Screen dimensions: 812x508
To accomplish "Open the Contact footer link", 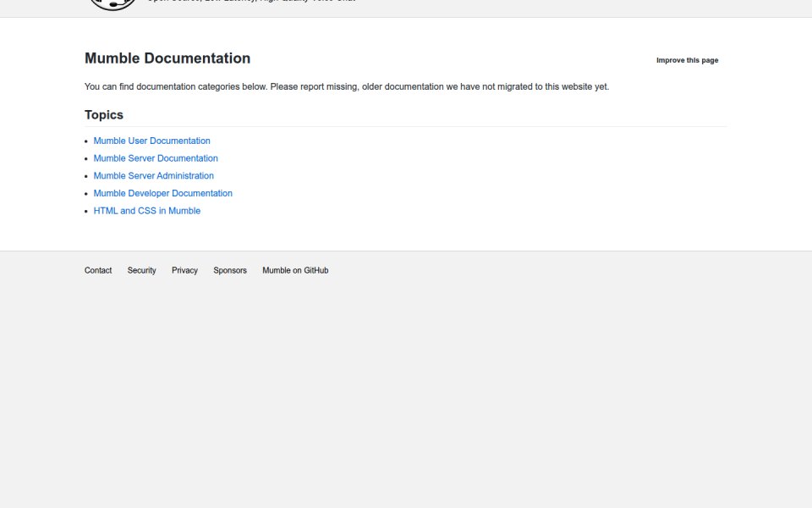I will [x=98, y=271].
